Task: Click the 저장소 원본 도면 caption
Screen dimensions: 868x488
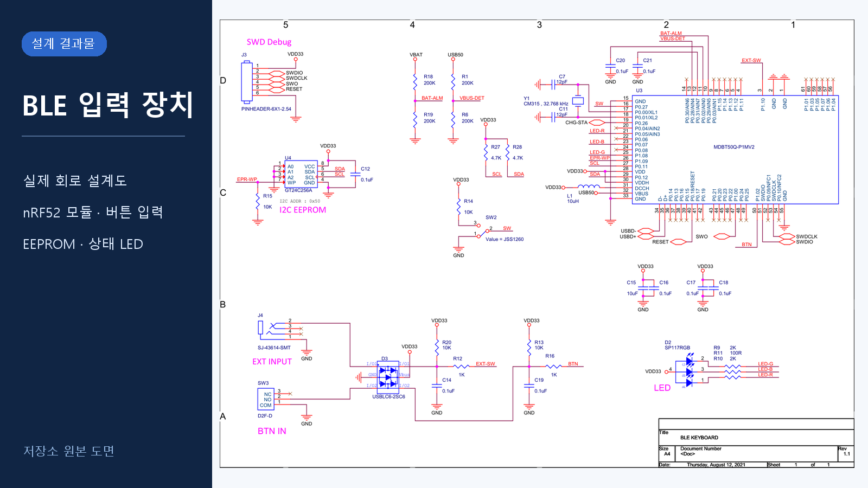Action: click(x=69, y=451)
